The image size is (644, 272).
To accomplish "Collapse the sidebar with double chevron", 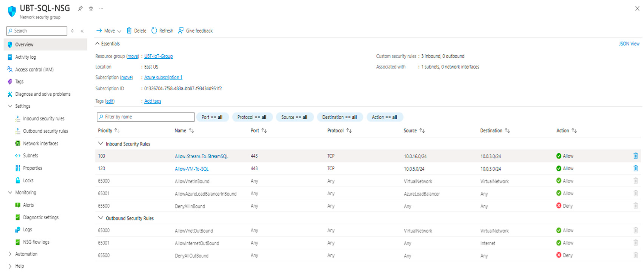I will click(x=82, y=31).
